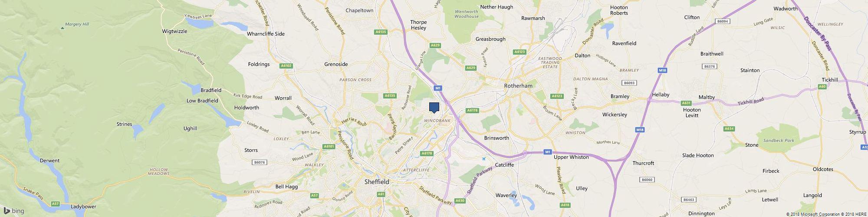Click the M18 motorway shield near Hellaby
The width and height of the screenshot is (868, 217).
point(662,70)
